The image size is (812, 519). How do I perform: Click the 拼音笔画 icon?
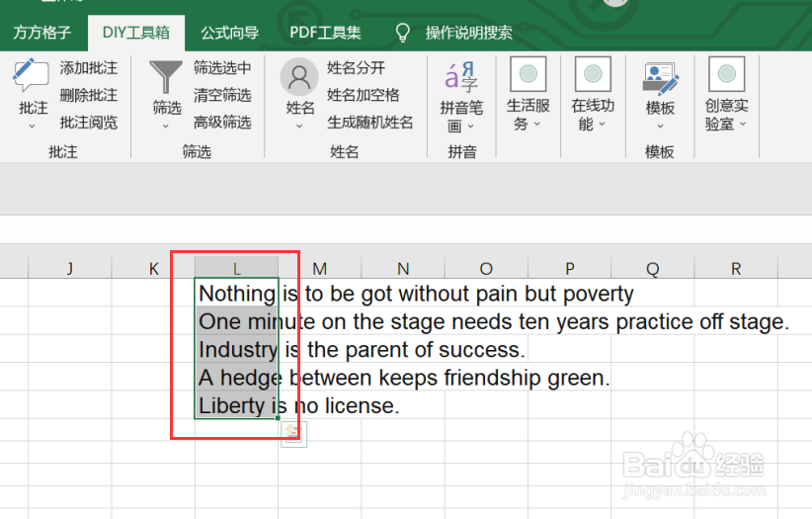pos(461,77)
